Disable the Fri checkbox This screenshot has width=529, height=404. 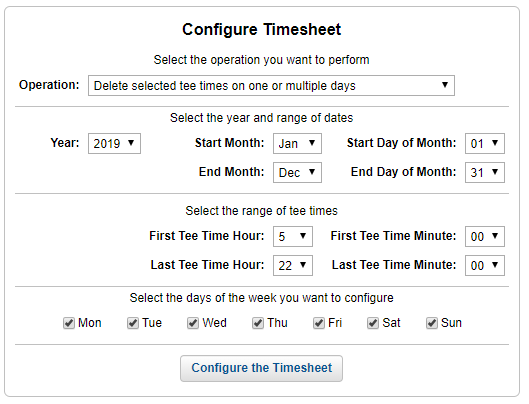pyautogui.click(x=319, y=323)
